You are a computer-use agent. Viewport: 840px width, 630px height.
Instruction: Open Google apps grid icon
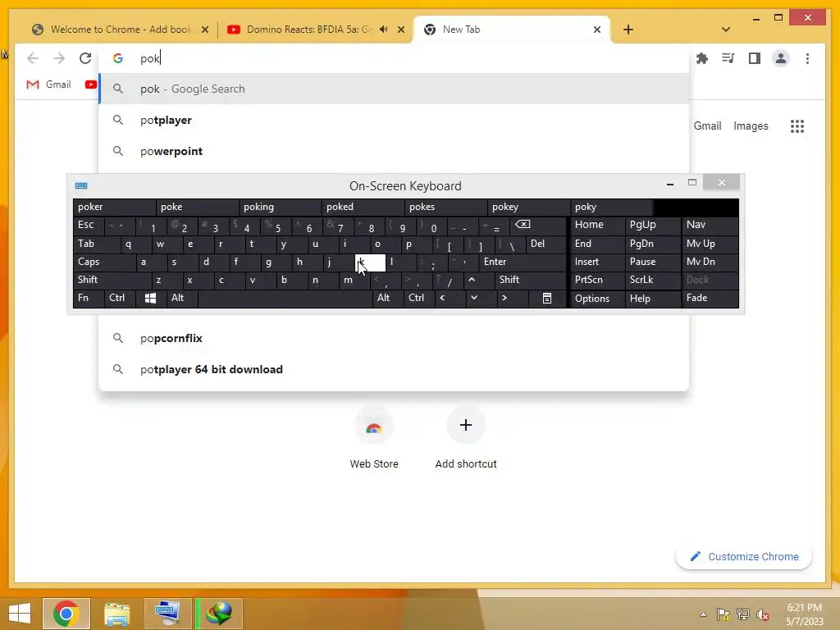797,126
